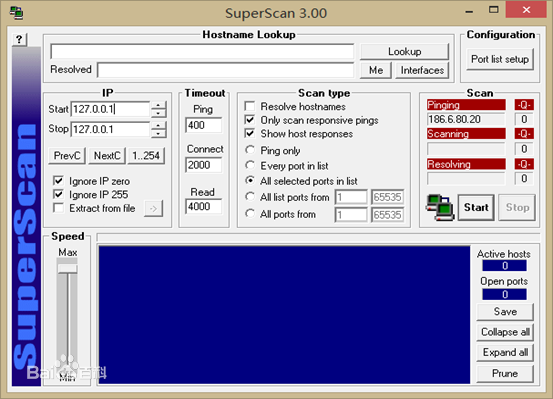
Task: Uncheck Ignore IP 255
Action: click(x=58, y=194)
